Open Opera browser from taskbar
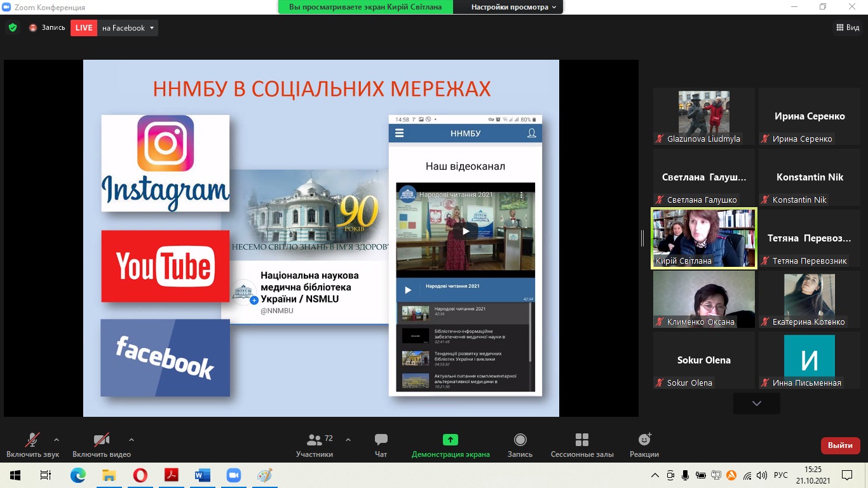This screenshot has width=868, height=488. [x=140, y=475]
